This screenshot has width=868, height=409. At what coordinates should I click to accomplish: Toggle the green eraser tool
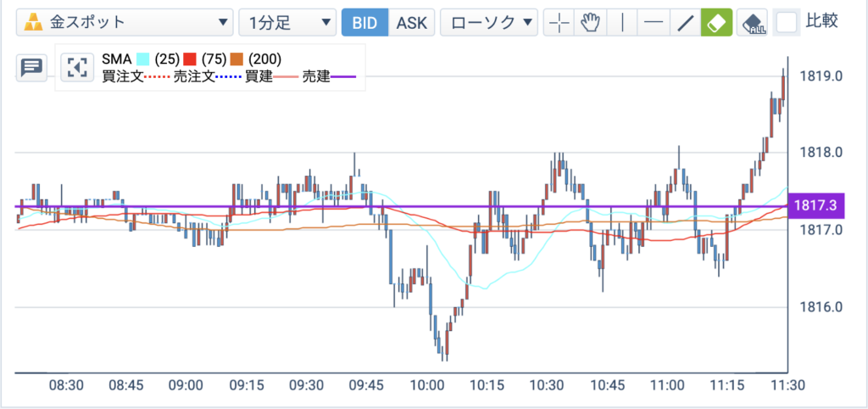tap(717, 23)
